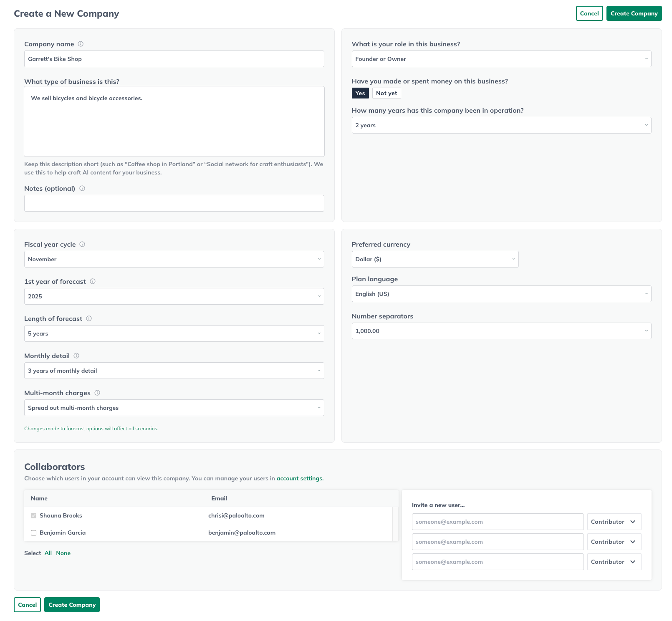The width and height of the screenshot is (672, 621).
Task: Click the Fiscal year cycle info icon
Action: 82,245
